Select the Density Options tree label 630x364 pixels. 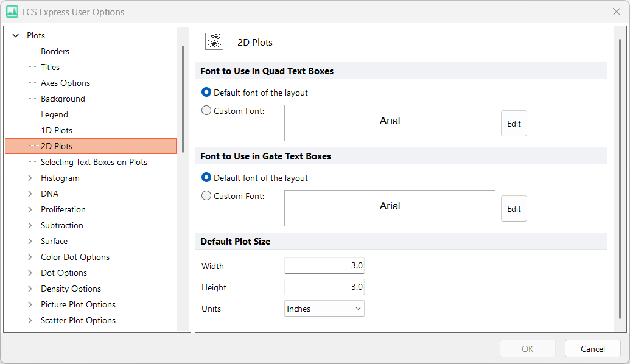(71, 289)
